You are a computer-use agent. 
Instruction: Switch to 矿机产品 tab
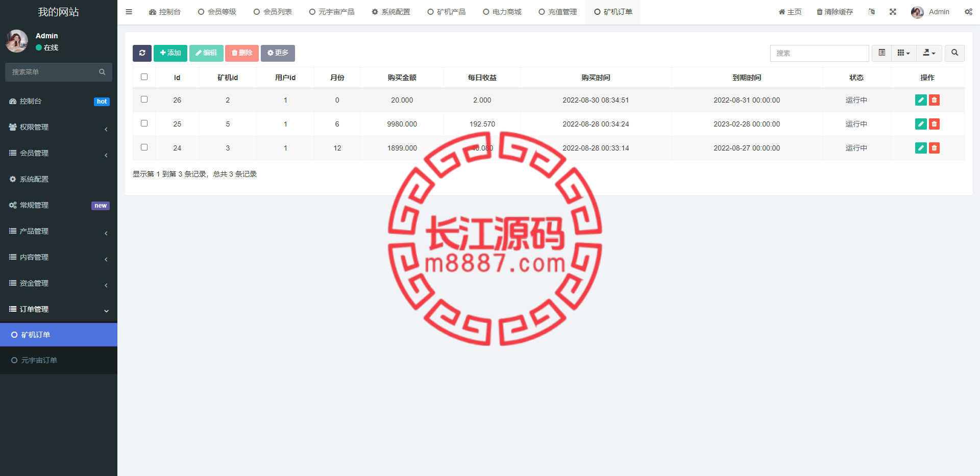tap(447, 12)
